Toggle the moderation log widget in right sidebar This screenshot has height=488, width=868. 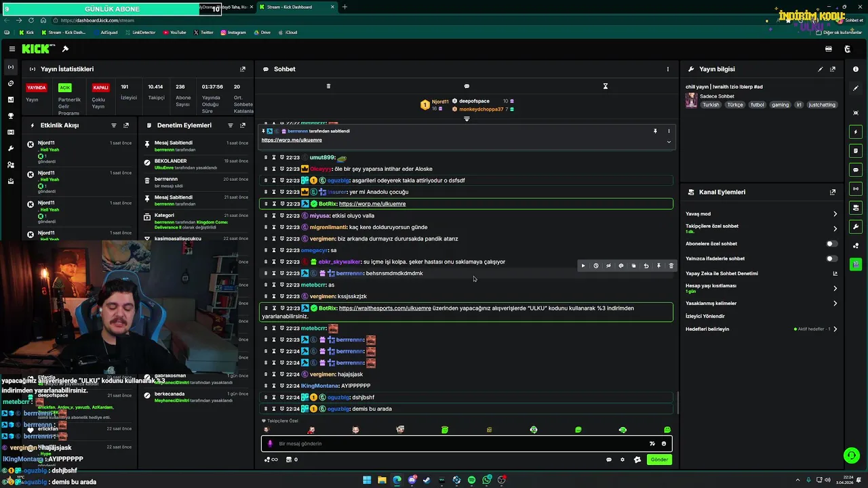[x=856, y=150]
